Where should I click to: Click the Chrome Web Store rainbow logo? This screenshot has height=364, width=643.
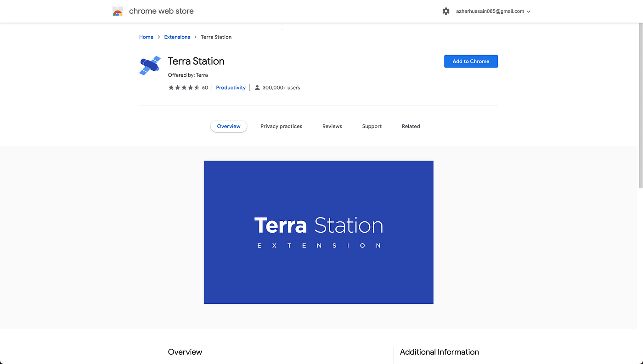(118, 11)
